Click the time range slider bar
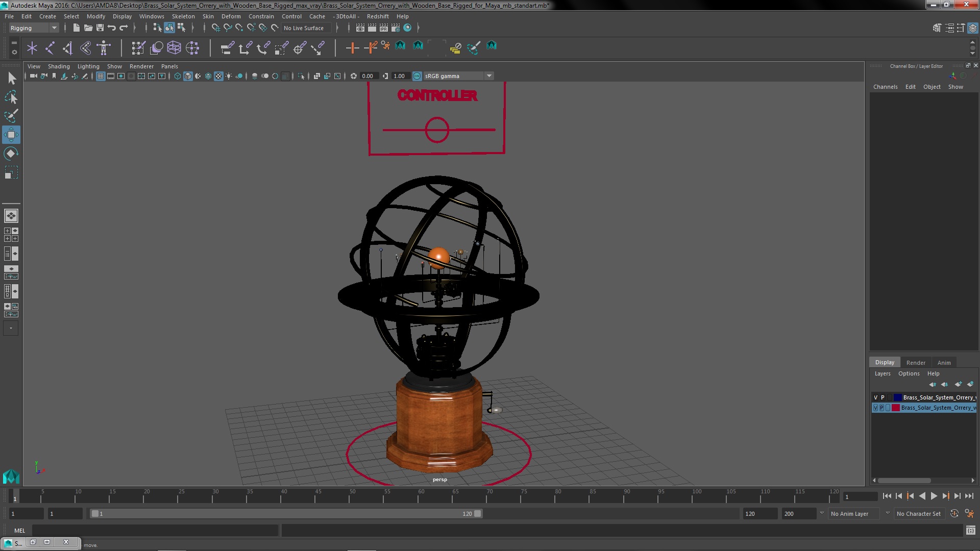 pyautogui.click(x=286, y=514)
